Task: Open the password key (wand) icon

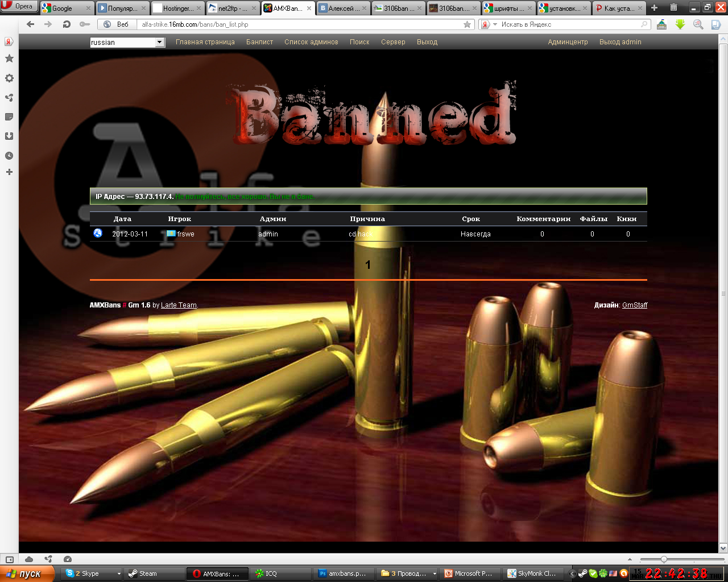Action: click(x=85, y=24)
